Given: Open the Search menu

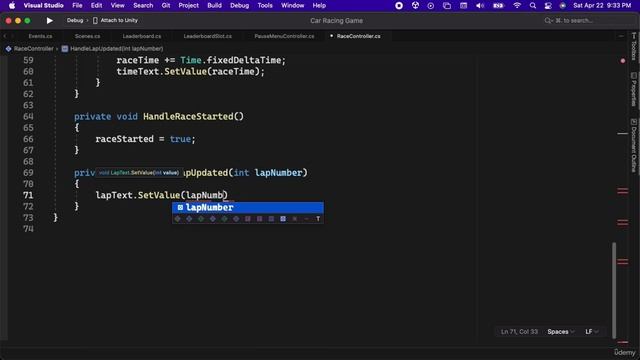Looking at the screenshot, I should (x=143, y=6).
